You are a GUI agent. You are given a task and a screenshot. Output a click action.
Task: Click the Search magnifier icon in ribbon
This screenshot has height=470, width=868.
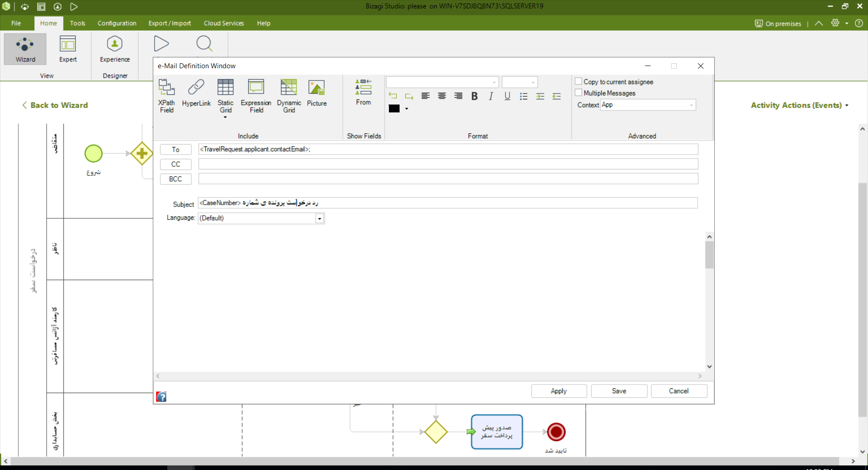[204, 44]
